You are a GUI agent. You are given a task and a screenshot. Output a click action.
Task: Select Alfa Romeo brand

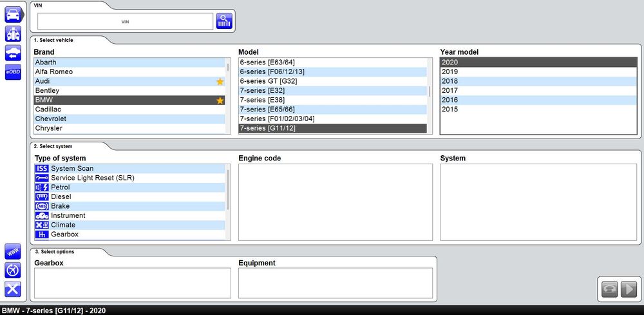coord(129,72)
